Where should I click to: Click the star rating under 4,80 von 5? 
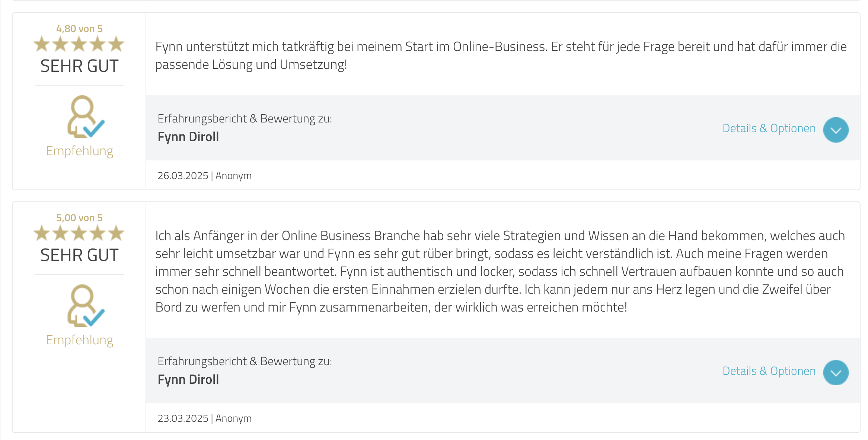pyautogui.click(x=79, y=44)
